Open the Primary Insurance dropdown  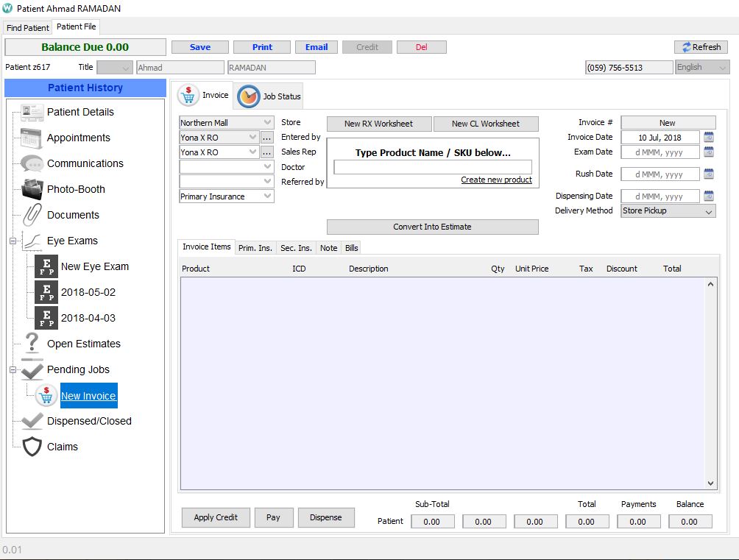tap(226, 196)
